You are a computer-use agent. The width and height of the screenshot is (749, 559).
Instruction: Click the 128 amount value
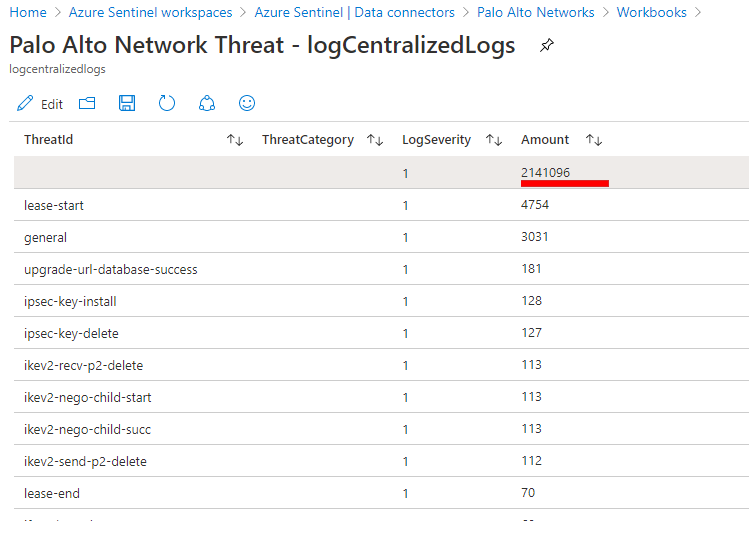(532, 301)
